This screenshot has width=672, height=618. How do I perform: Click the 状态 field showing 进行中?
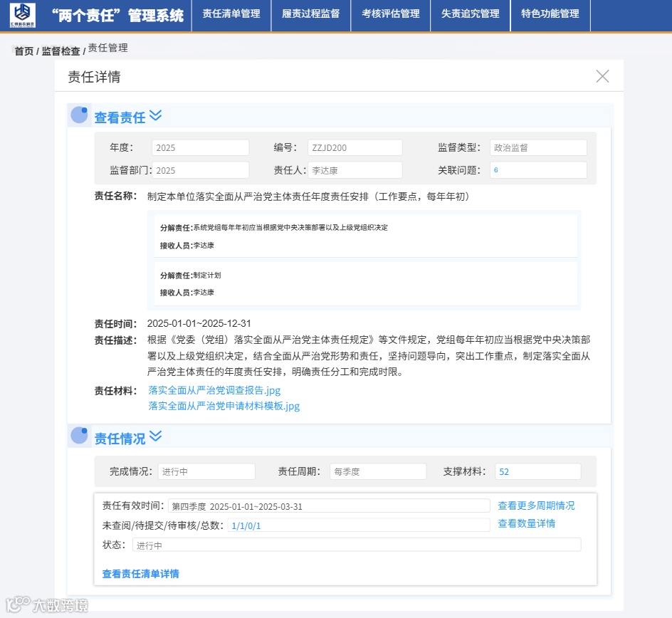click(x=357, y=545)
